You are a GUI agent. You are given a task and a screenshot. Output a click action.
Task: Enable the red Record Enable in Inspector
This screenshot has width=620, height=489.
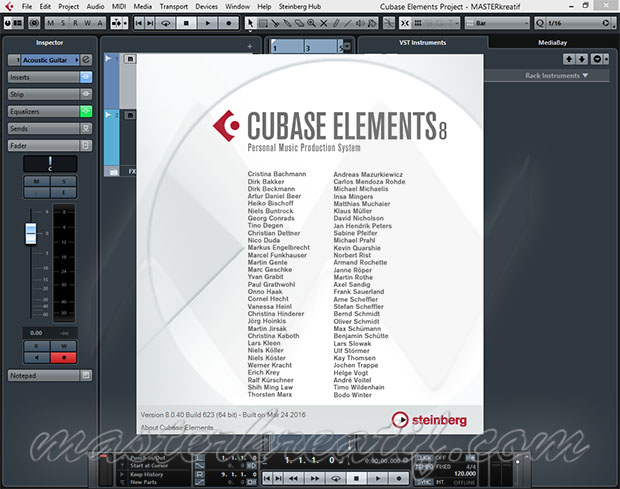coord(64,358)
